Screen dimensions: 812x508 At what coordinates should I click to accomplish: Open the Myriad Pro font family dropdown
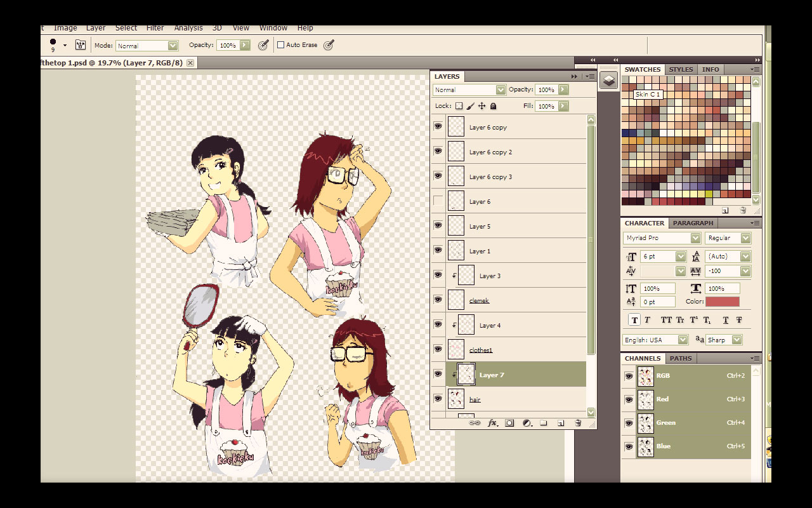coord(662,238)
